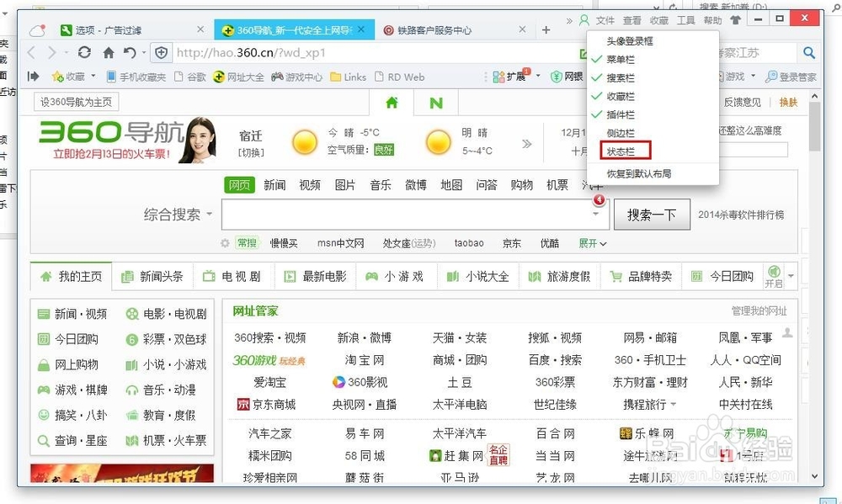Open the 工具 menu
Image resolution: width=842 pixels, height=504 pixels.
pyautogui.click(x=685, y=20)
